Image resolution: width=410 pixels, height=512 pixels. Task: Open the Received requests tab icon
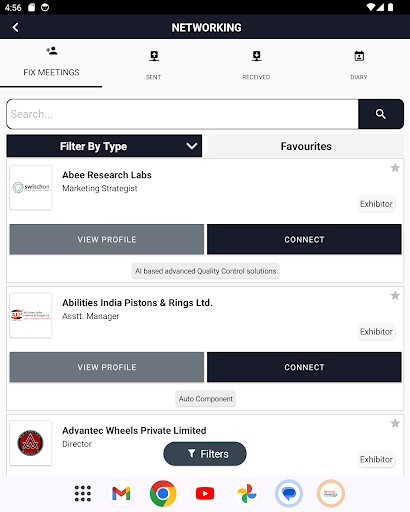pos(256,56)
